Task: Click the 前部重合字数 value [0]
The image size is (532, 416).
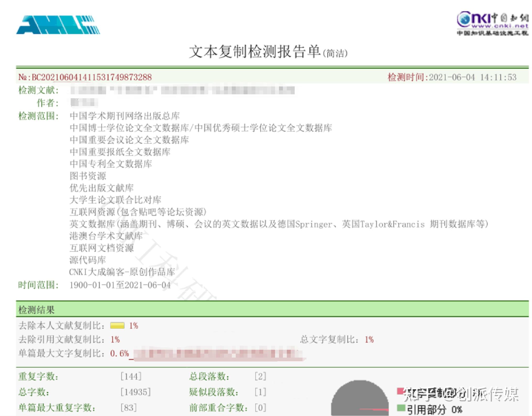Action: 260,408
